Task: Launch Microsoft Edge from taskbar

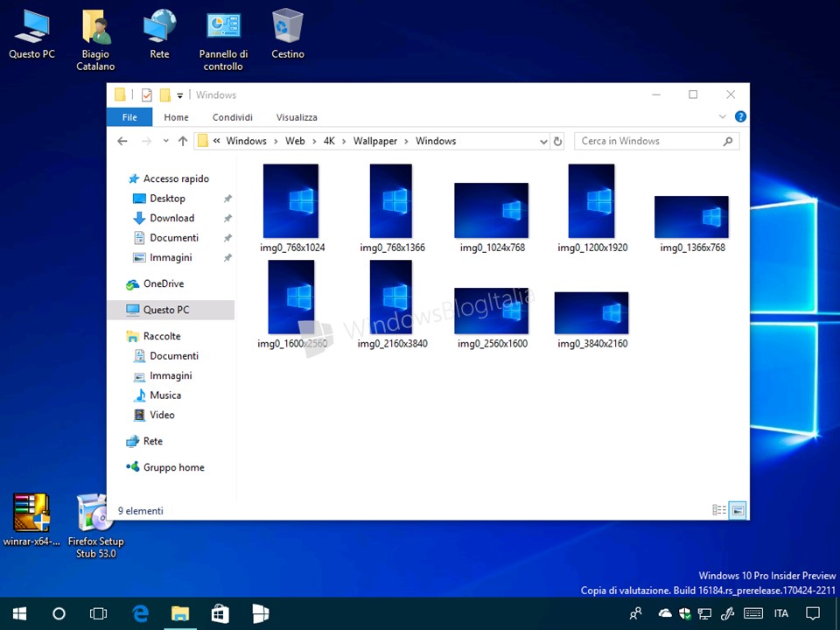Action: pyautogui.click(x=140, y=614)
